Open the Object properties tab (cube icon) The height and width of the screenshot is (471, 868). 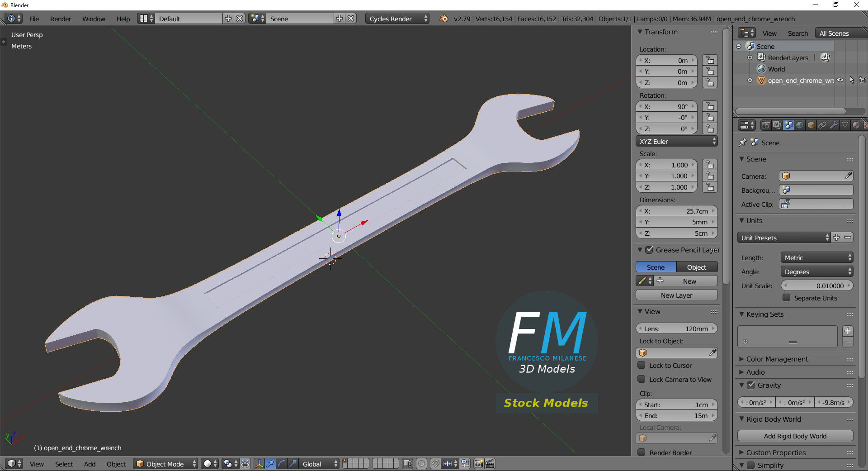tap(811, 125)
